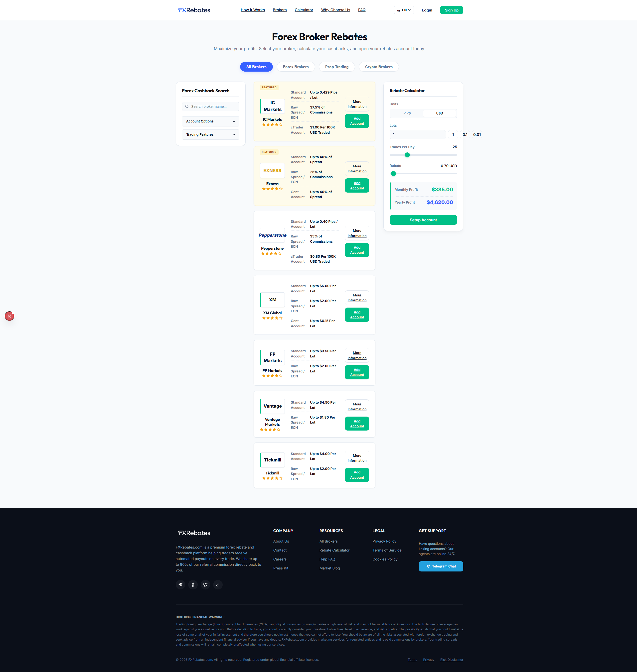
Task: Open the Careers footer link
Action: coord(280,559)
